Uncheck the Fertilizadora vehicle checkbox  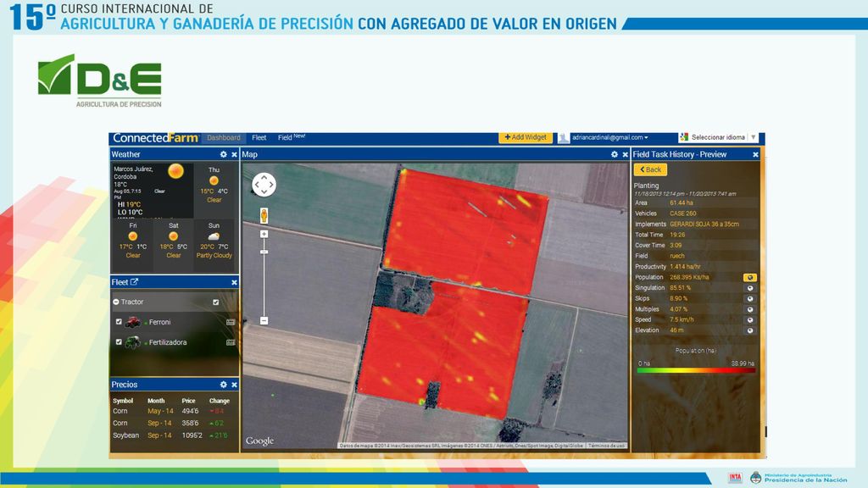(x=119, y=342)
